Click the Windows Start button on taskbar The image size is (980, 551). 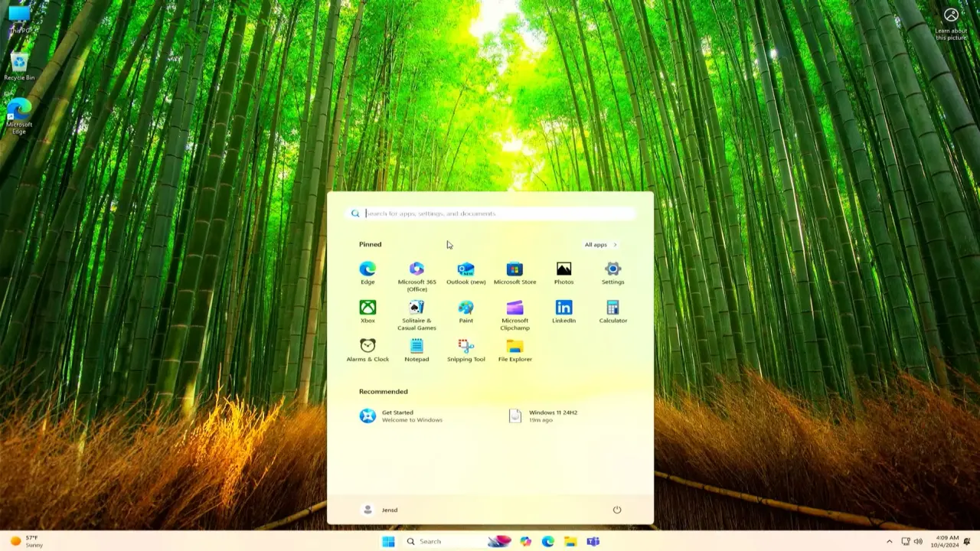pyautogui.click(x=388, y=541)
